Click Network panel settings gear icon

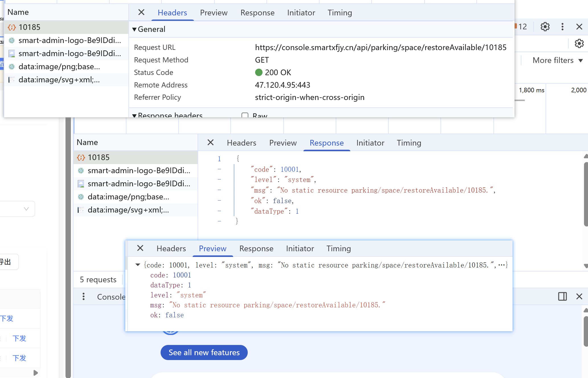point(579,44)
